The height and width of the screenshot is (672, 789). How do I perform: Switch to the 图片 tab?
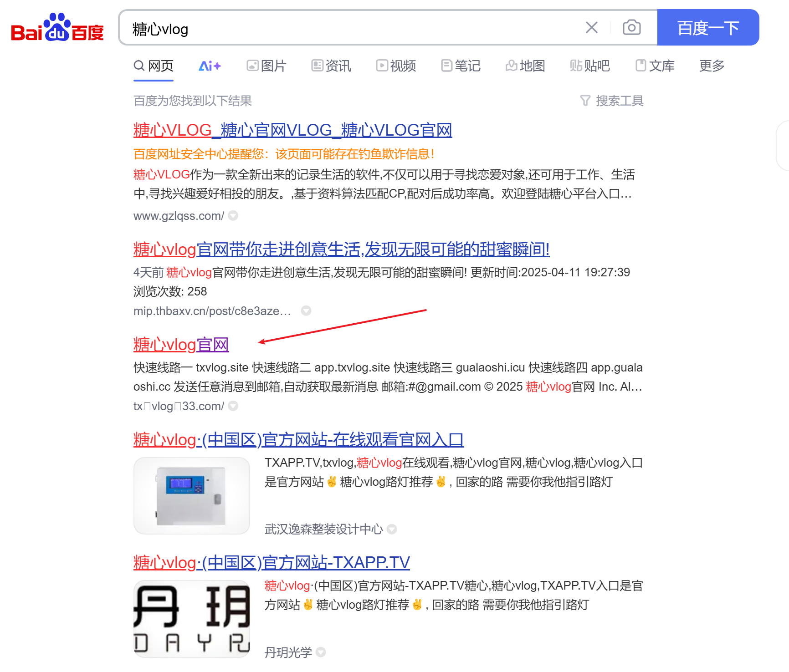click(x=266, y=66)
